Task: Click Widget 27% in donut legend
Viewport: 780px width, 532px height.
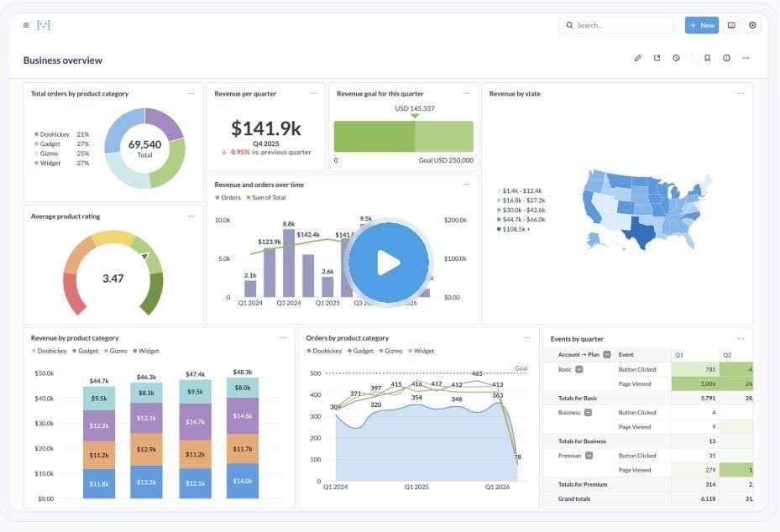Action: (x=61, y=163)
